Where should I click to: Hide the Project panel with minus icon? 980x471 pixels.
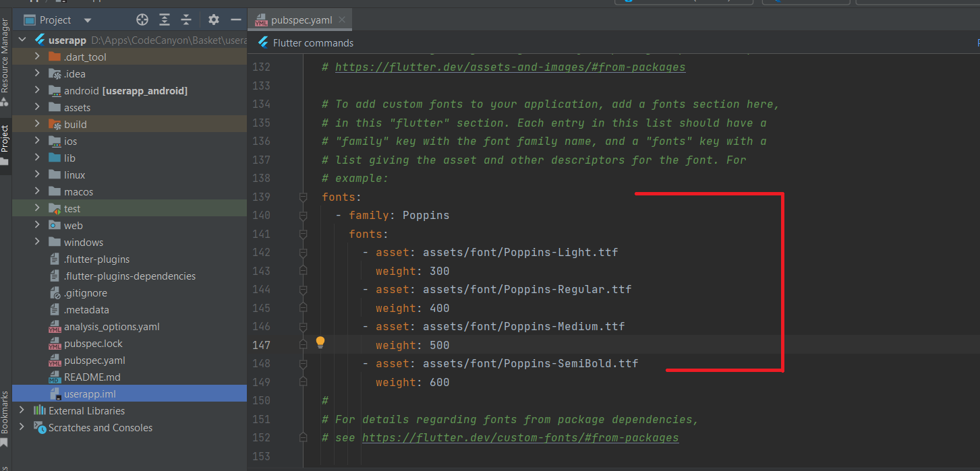click(235, 20)
